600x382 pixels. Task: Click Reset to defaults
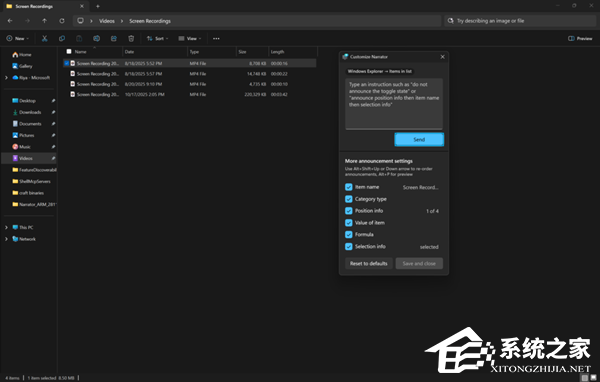(x=368, y=263)
